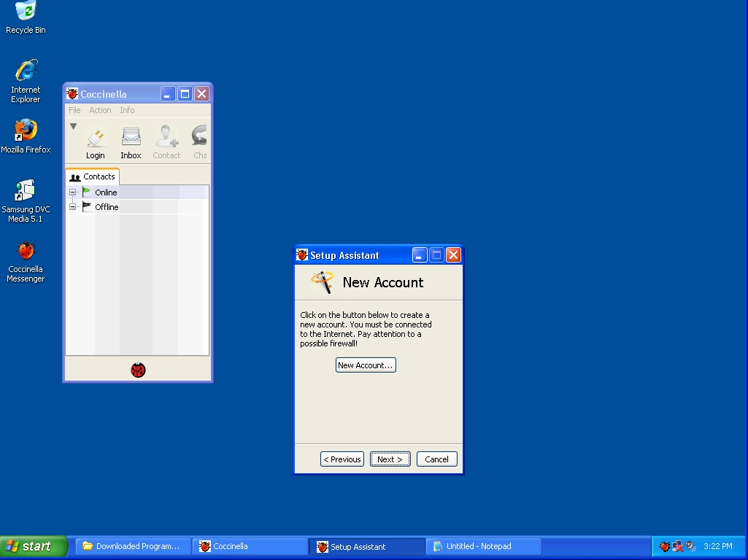Click the Setup Assistant title bar ladybug icon
The image size is (748, 560).
click(x=302, y=255)
